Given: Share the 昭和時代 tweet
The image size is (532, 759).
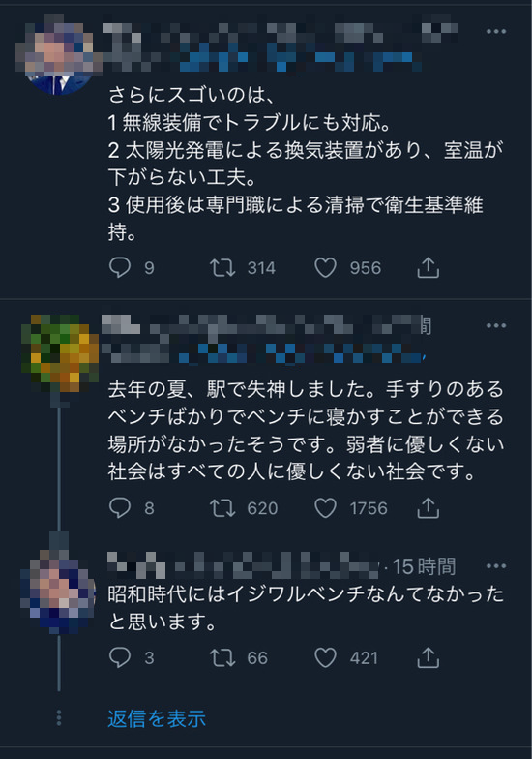Looking at the screenshot, I should point(428,657).
